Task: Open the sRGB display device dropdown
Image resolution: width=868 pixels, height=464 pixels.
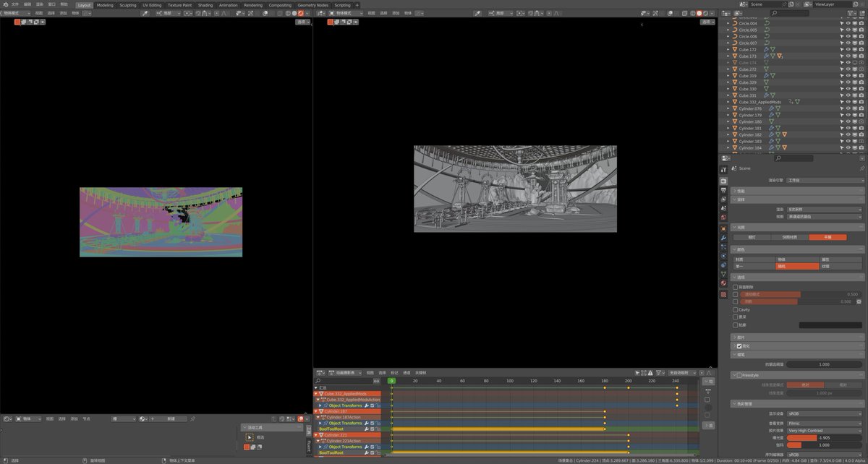Action: click(824, 414)
